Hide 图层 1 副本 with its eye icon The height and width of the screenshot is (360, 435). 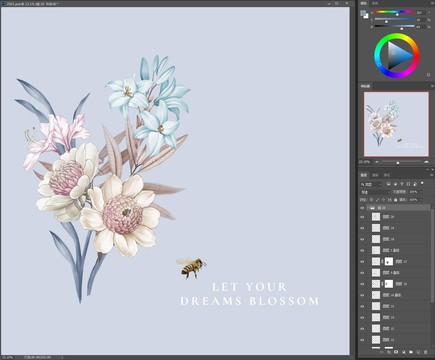[x=362, y=250]
